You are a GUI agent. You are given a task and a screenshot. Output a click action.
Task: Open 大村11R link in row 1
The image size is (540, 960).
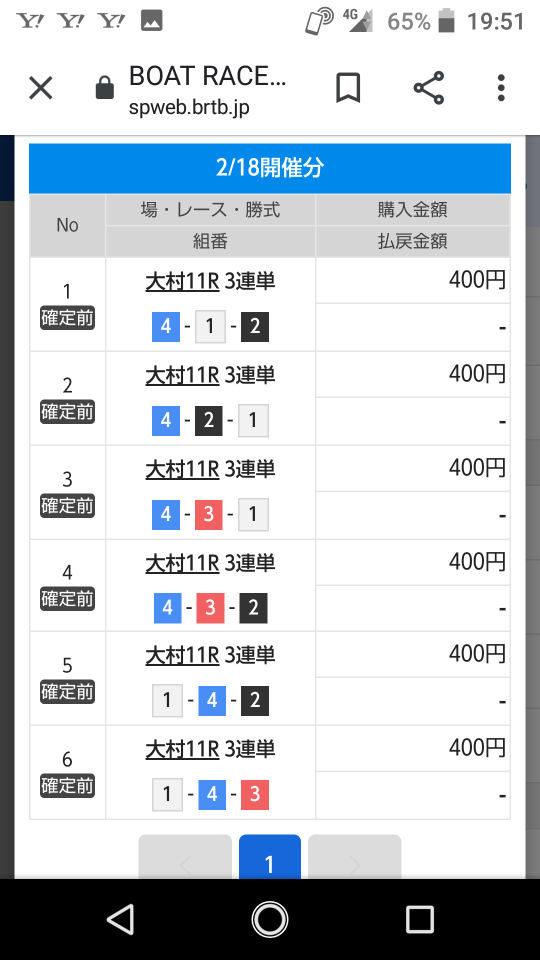coord(182,281)
